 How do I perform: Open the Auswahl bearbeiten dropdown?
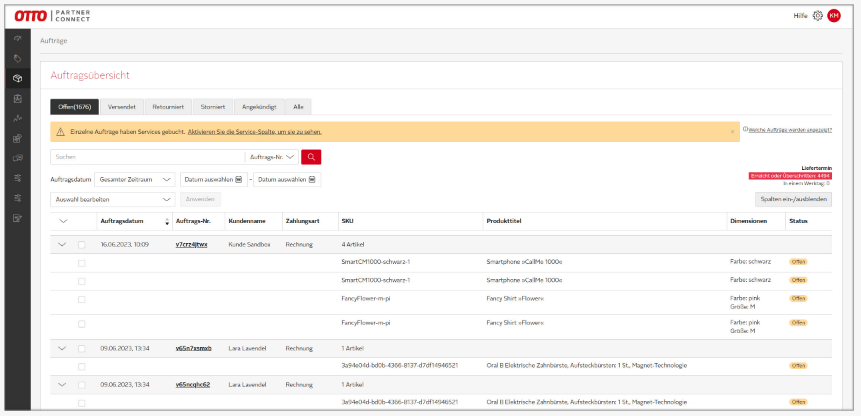pos(113,199)
